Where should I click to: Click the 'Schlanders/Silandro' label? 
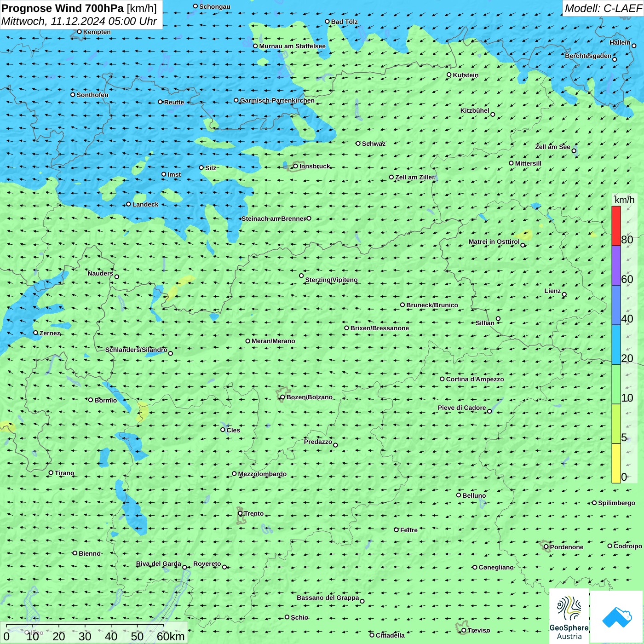[x=136, y=350]
